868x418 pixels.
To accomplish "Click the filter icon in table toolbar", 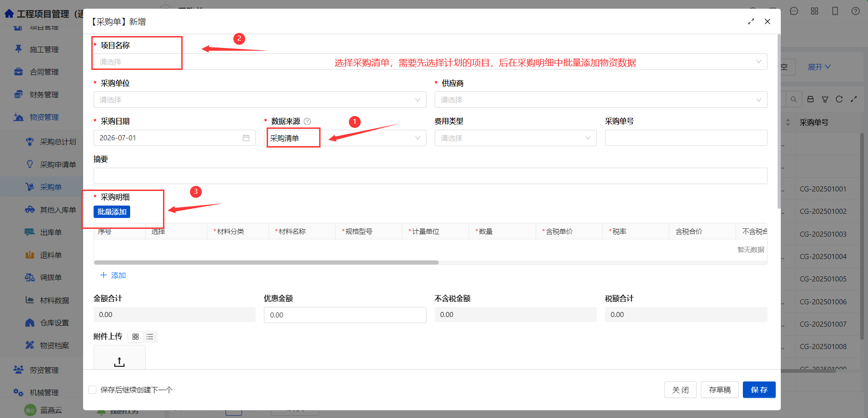I will pos(825,99).
